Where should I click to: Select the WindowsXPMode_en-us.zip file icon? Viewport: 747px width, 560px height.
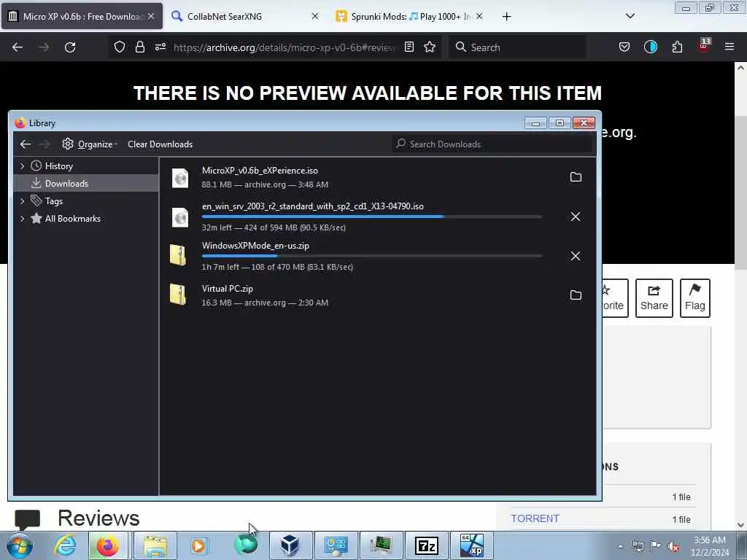[178, 255]
